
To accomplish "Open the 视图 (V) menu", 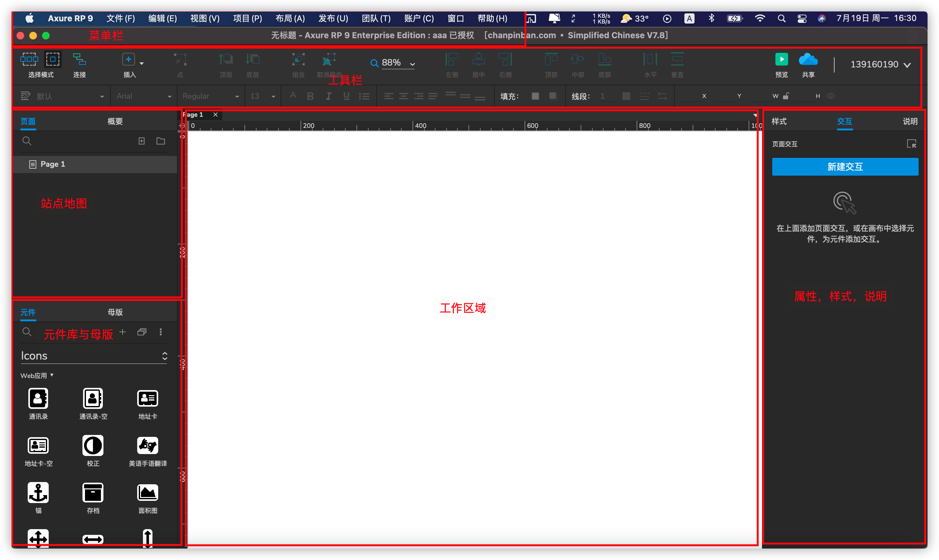I will click(205, 18).
